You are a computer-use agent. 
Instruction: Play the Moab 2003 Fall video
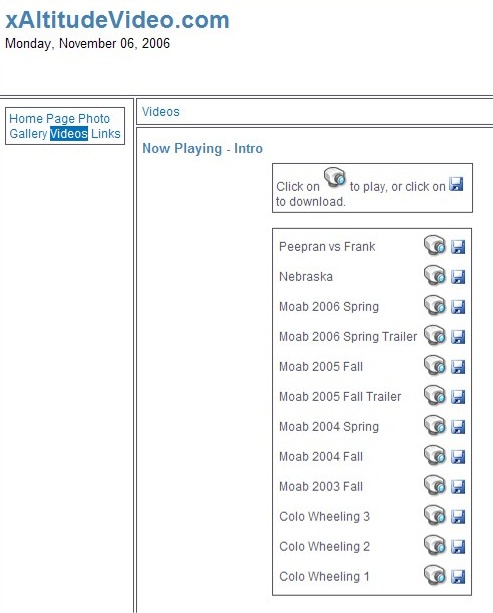(435, 486)
